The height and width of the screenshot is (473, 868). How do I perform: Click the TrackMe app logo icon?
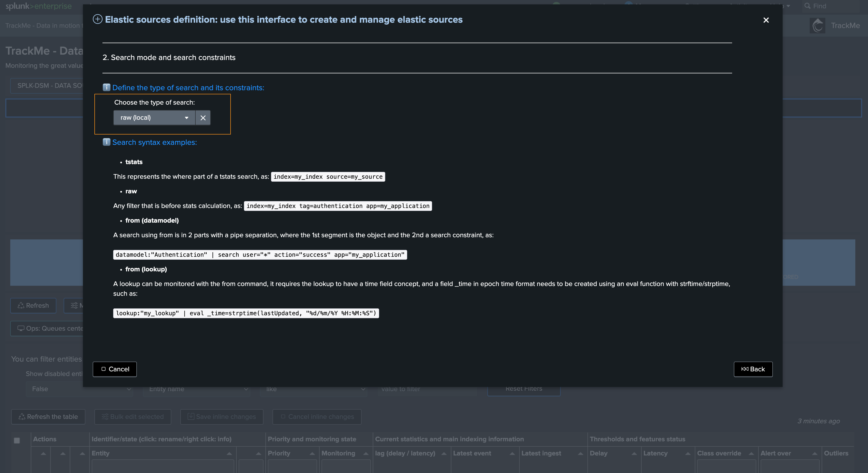coord(818,26)
